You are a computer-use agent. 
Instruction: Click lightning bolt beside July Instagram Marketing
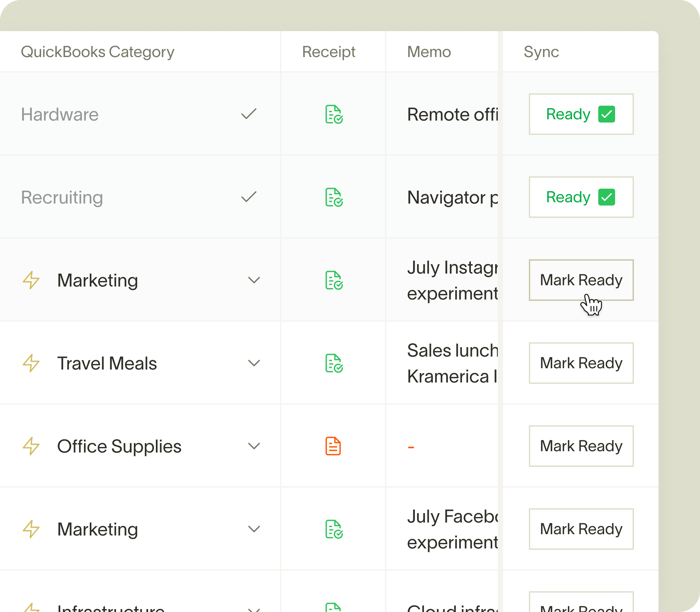(31, 280)
